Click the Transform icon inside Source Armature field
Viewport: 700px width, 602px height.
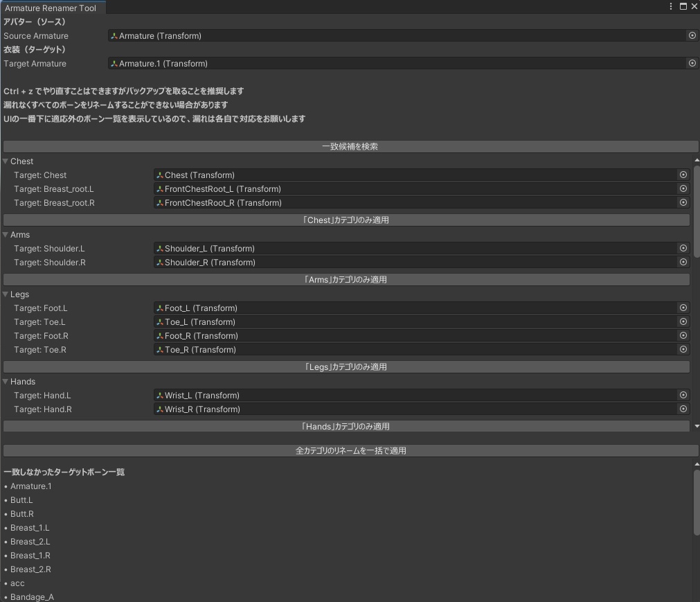(114, 35)
